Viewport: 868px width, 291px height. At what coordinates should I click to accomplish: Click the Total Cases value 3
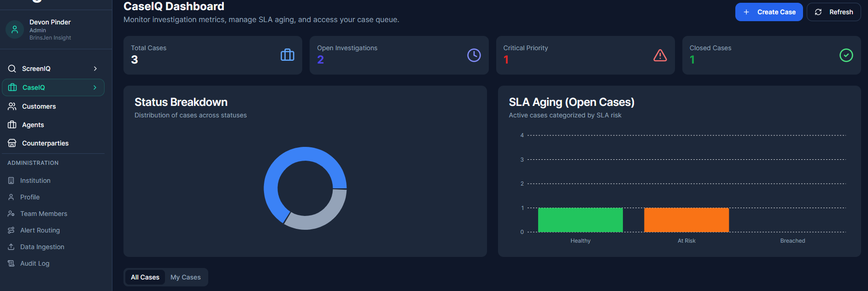point(135,60)
